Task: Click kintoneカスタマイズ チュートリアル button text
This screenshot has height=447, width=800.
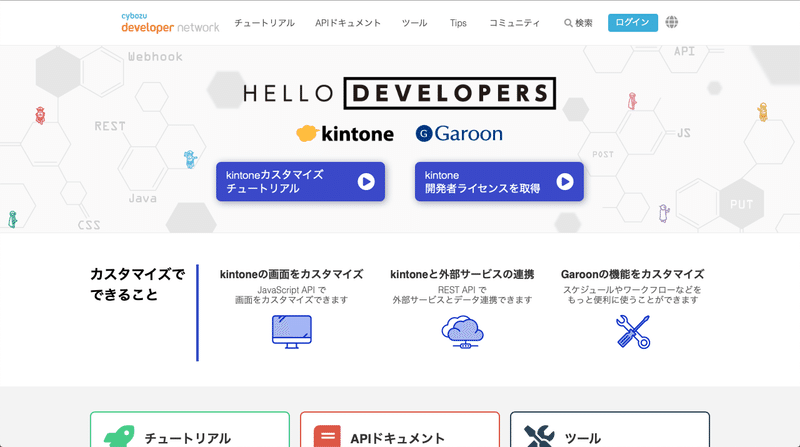Action: point(274,182)
